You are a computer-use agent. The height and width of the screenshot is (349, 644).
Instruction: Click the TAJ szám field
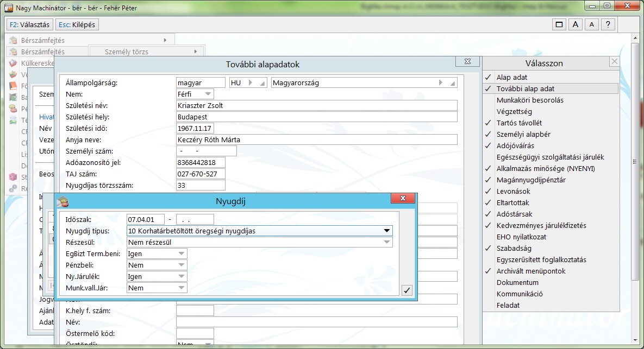[201, 174]
